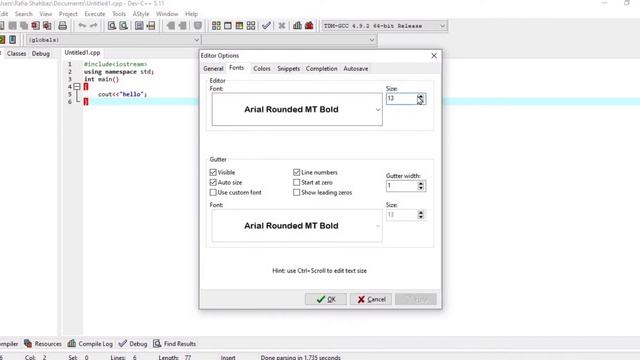Decrease Gutter width with the down arrow
This screenshot has height=360, width=640.
click(x=420, y=189)
